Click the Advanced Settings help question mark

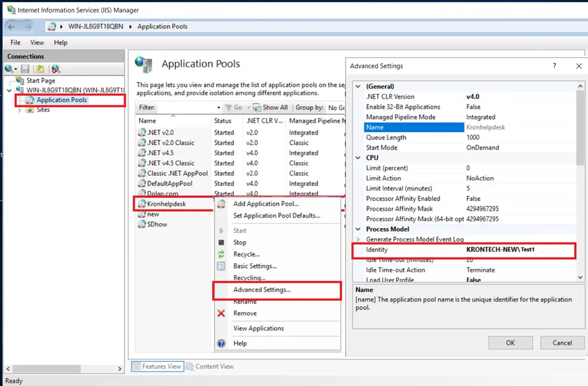554,65
